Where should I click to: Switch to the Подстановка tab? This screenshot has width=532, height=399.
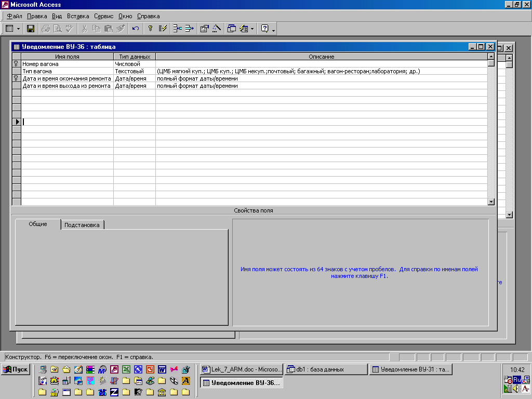82,225
